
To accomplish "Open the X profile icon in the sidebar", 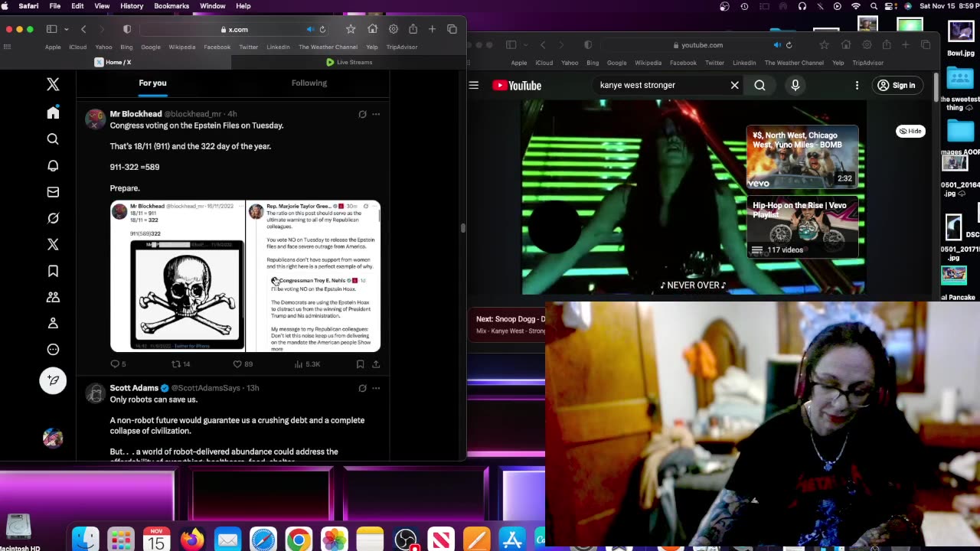I will point(53,323).
